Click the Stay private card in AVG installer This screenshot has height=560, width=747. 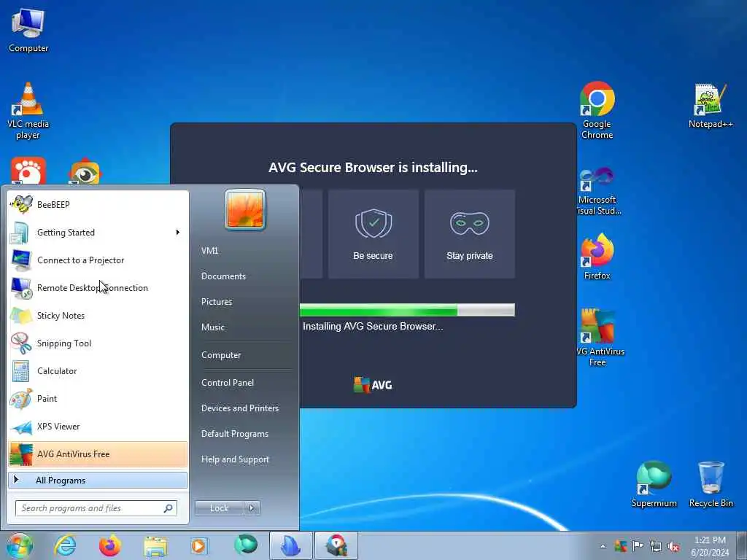coord(470,234)
